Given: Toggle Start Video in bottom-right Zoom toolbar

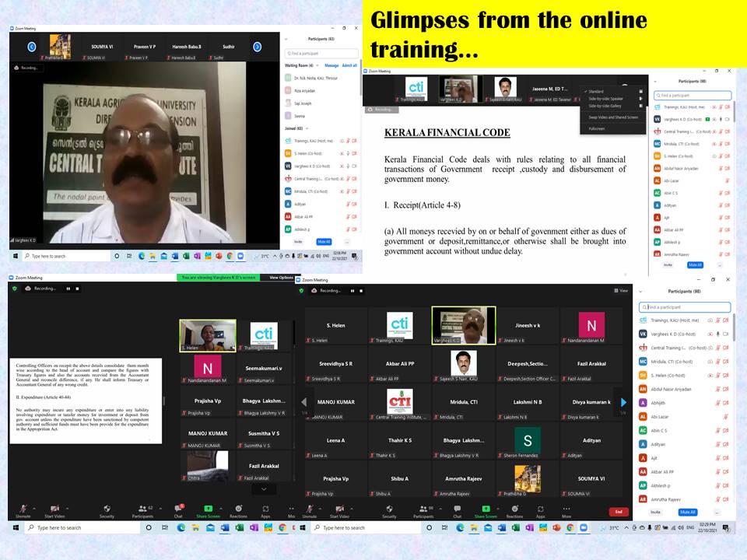Looking at the screenshot, I should click(339, 511).
